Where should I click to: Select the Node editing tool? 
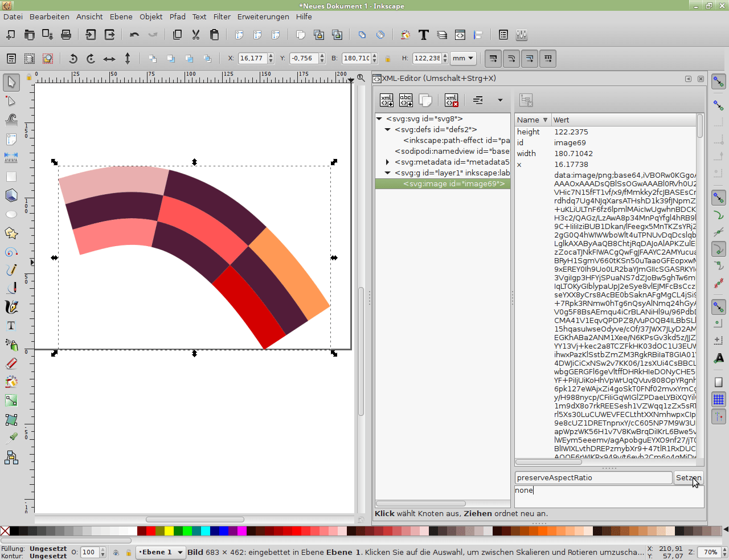click(x=11, y=101)
